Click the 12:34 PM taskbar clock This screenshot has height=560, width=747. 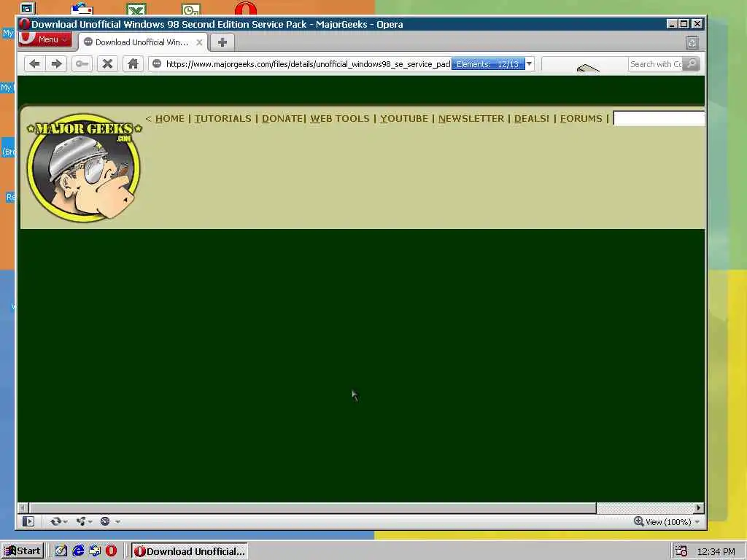(x=716, y=551)
